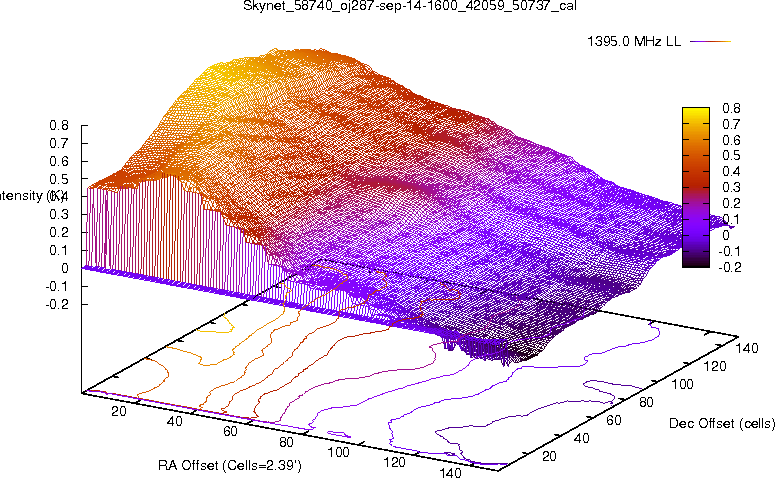This screenshot has height=478, width=775.
Task: Click the 0.6 label on the color bar
Action: click(731, 140)
